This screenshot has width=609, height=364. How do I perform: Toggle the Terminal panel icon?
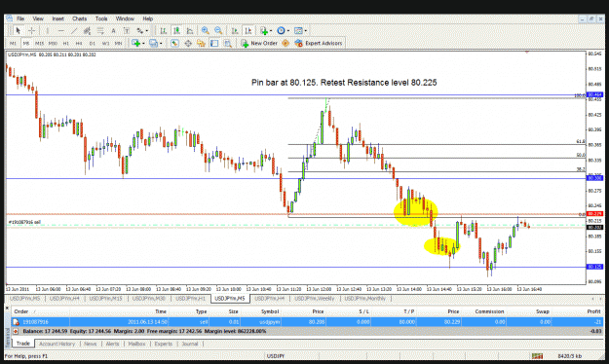(214, 43)
